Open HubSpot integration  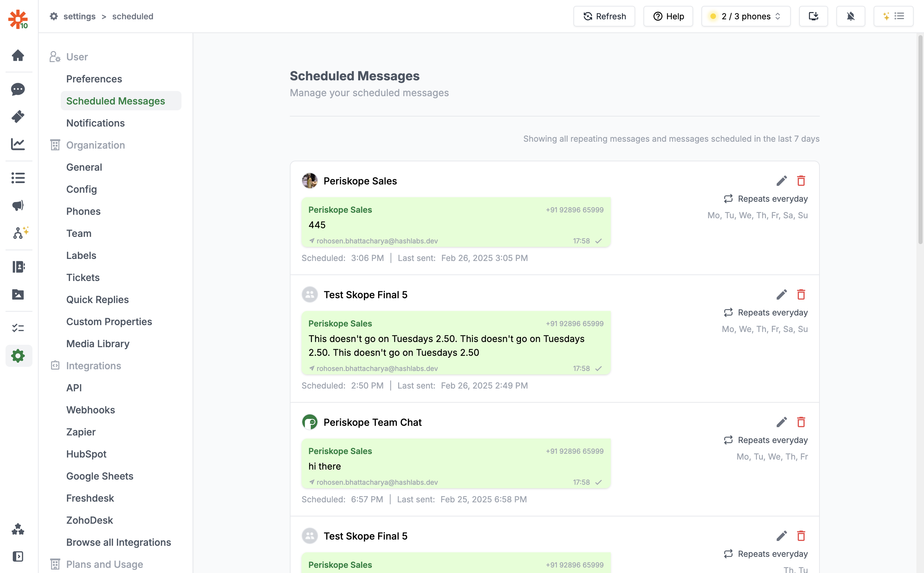87,454
